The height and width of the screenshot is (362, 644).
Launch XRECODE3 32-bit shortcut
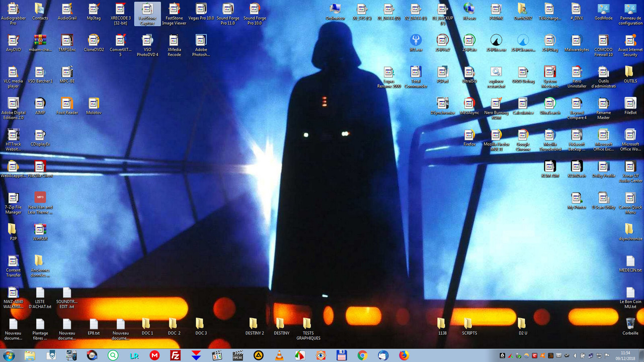[x=120, y=14]
